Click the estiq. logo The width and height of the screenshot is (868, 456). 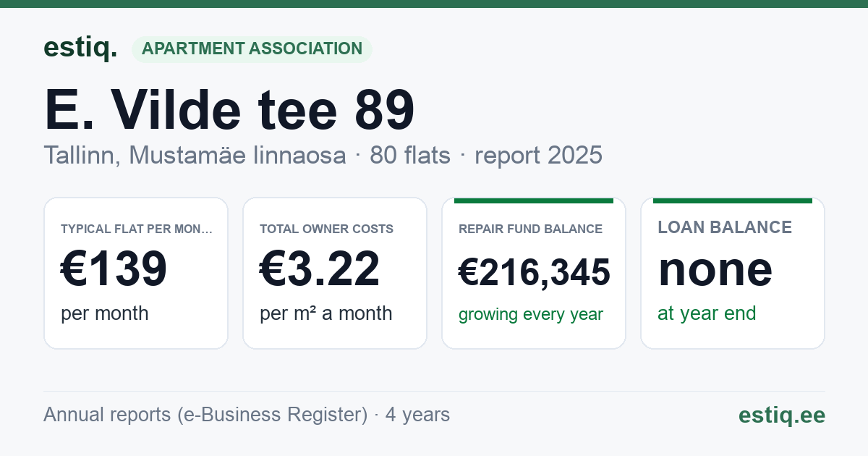[80, 48]
